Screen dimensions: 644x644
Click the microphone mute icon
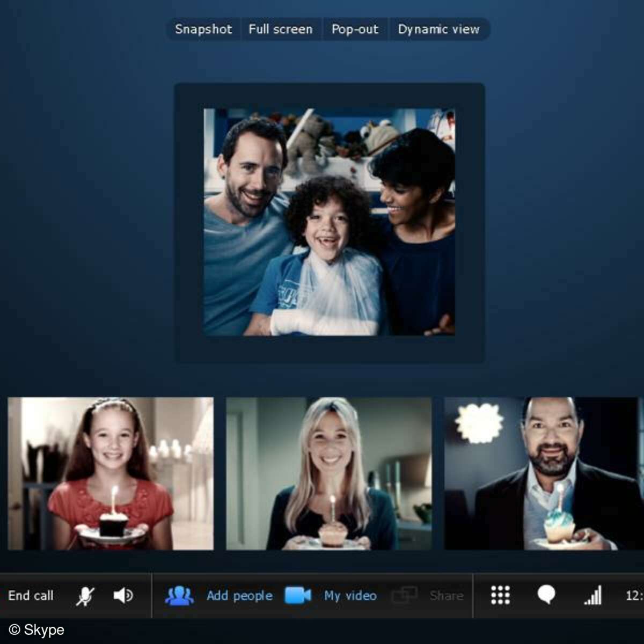86,596
